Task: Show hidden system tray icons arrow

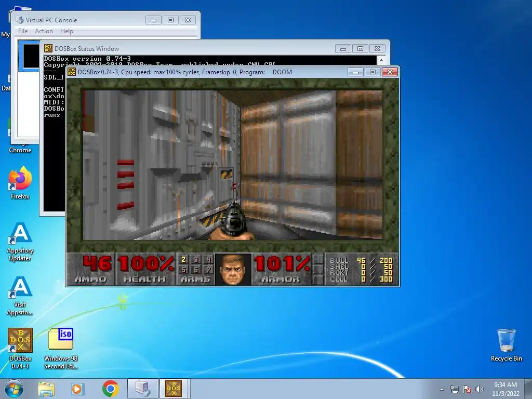Action: point(442,389)
